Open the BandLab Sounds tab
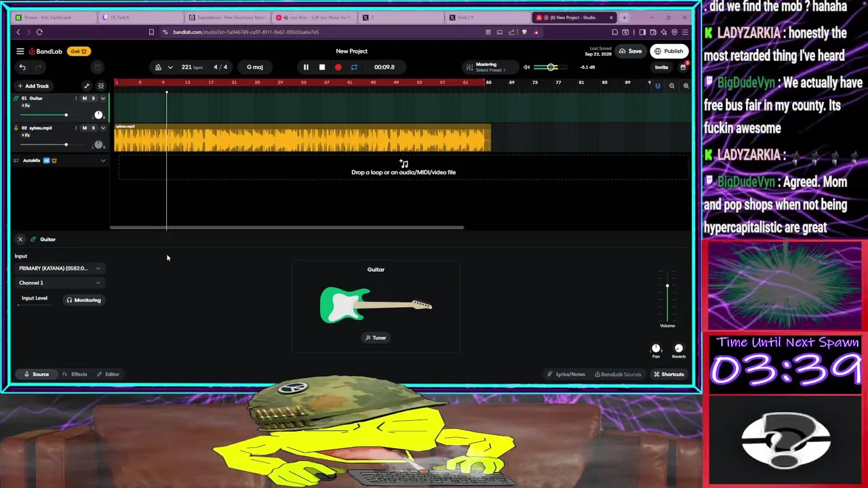Image resolution: width=868 pixels, height=488 pixels. (x=618, y=374)
